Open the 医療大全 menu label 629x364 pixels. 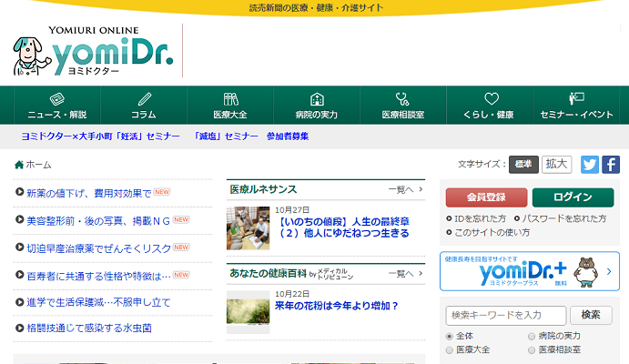coord(230,115)
